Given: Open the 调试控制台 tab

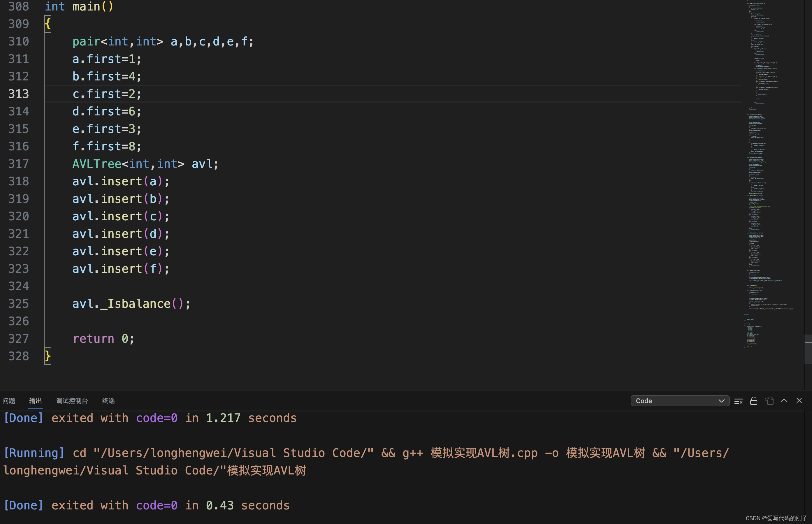Looking at the screenshot, I should [72, 401].
